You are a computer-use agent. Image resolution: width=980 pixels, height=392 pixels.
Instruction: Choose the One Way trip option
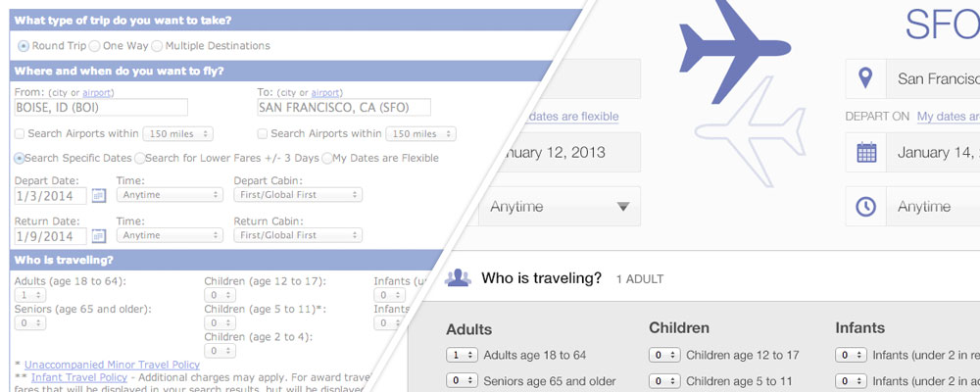[x=94, y=46]
